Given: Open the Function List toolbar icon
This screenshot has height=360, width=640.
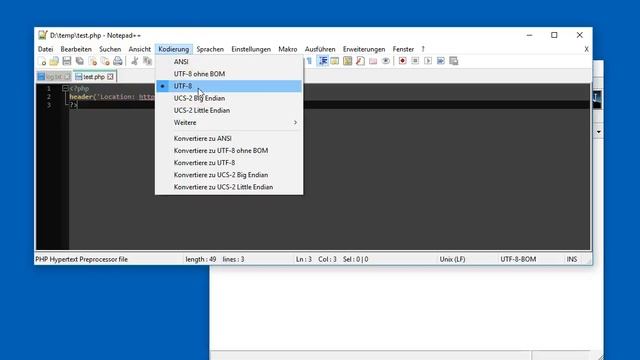Looking at the screenshot, I should tap(360, 61).
